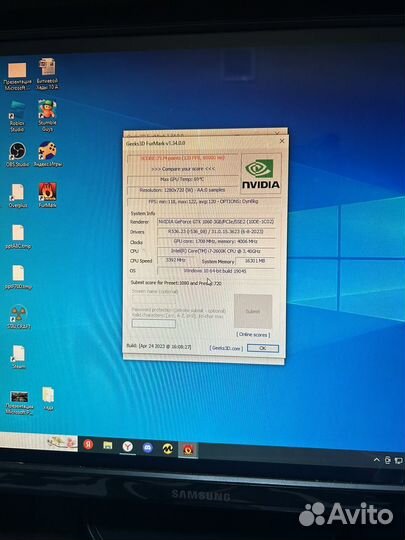Click the FPS min max avg line
This screenshot has width=405, height=540.
point(204,201)
